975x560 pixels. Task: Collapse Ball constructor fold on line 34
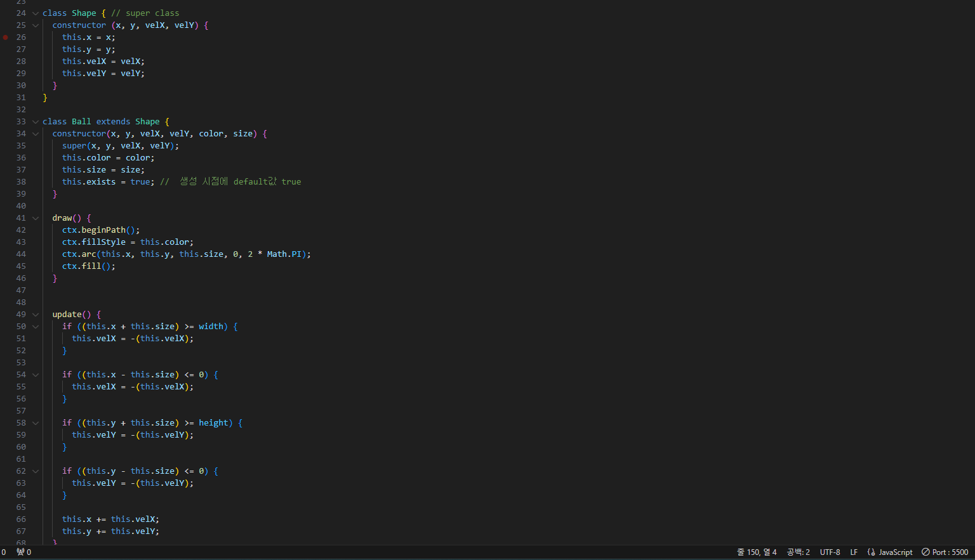pyautogui.click(x=36, y=134)
